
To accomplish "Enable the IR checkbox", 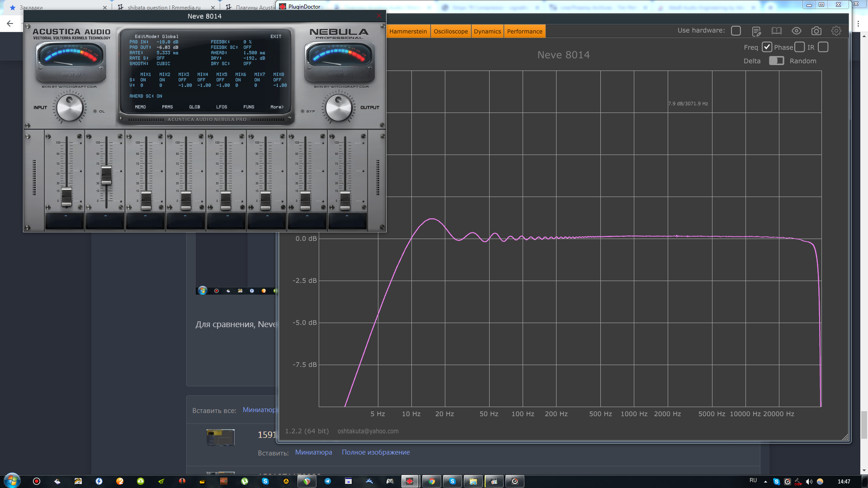I will click(823, 47).
